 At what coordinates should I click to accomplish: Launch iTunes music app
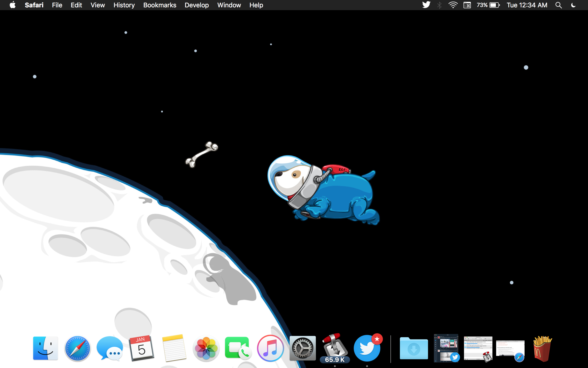pyautogui.click(x=270, y=348)
